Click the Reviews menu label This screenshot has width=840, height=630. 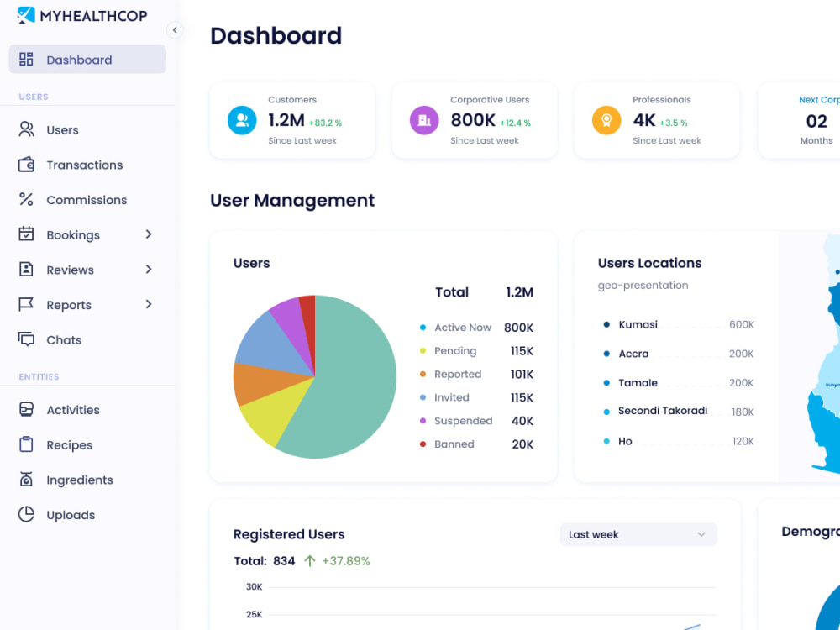tap(71, 270)
